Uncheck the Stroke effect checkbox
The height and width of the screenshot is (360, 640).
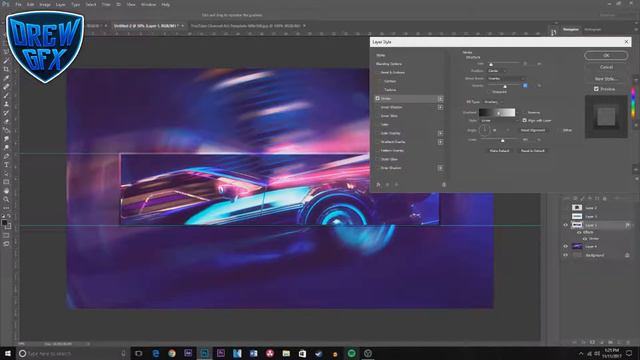click(x=378, y=98)
